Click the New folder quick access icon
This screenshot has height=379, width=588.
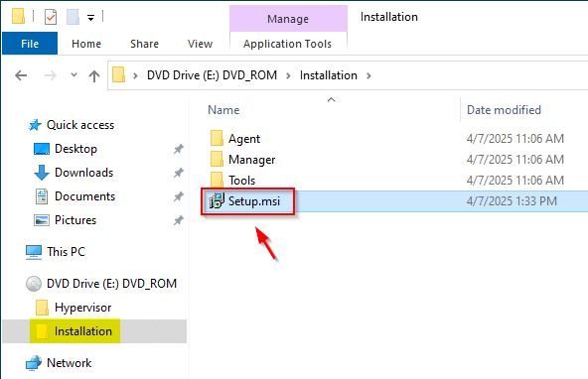point(73,17)
